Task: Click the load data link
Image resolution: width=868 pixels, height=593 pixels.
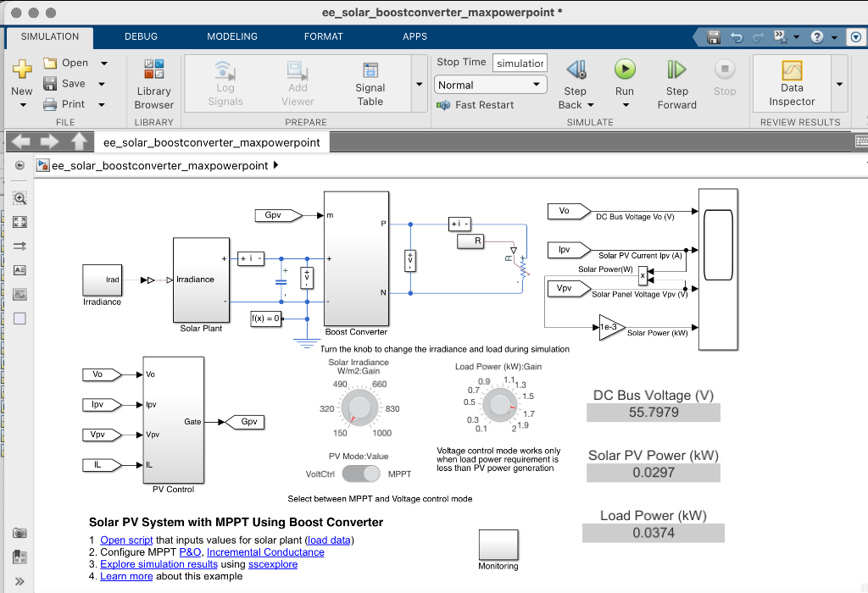Action: (x=329, y=540)
